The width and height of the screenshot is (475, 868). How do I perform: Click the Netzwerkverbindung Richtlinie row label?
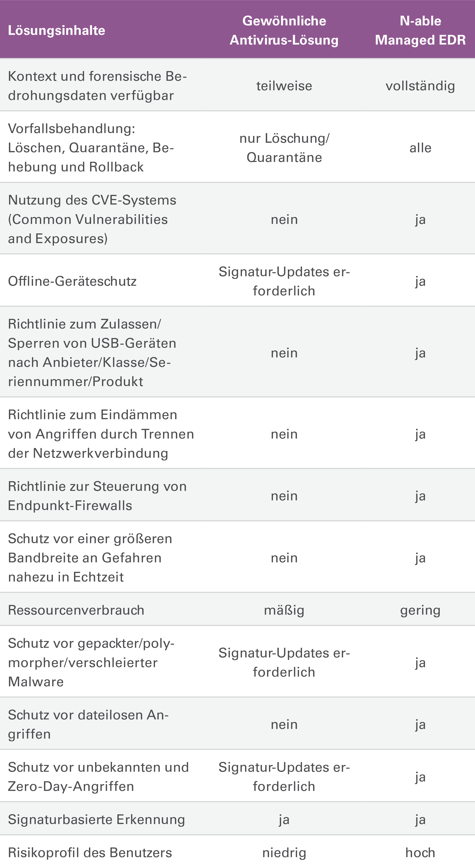point(101,434)
